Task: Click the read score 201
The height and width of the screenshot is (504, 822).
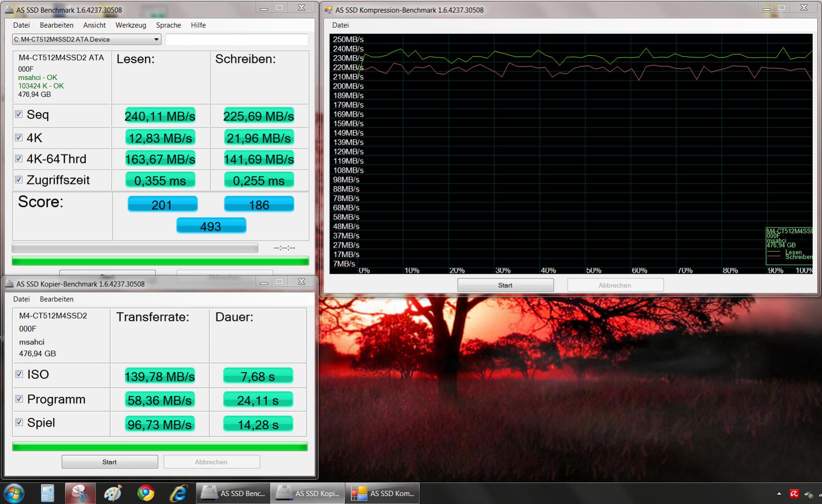Action: tap(162, 205)
